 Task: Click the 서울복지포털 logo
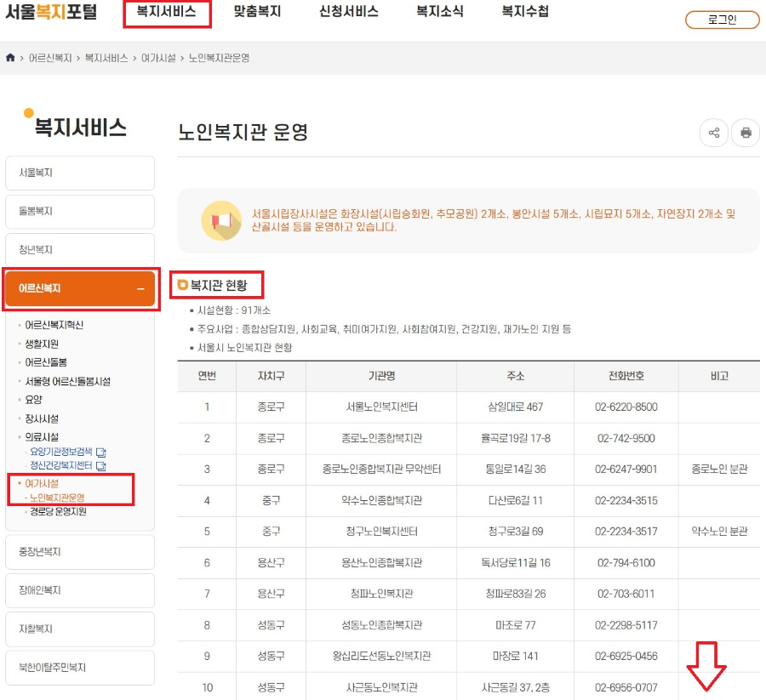coord(51,12)
